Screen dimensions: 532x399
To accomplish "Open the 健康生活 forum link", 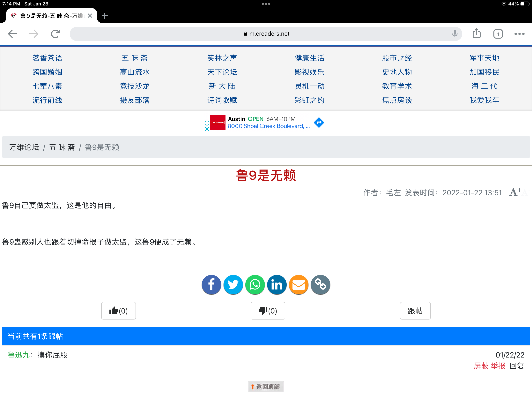I will [310, 58].
